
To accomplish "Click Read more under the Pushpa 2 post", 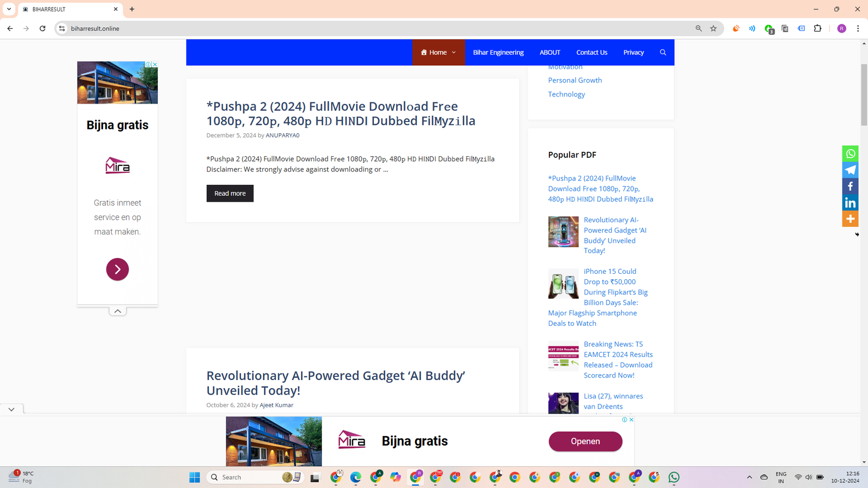I will 230,193.
